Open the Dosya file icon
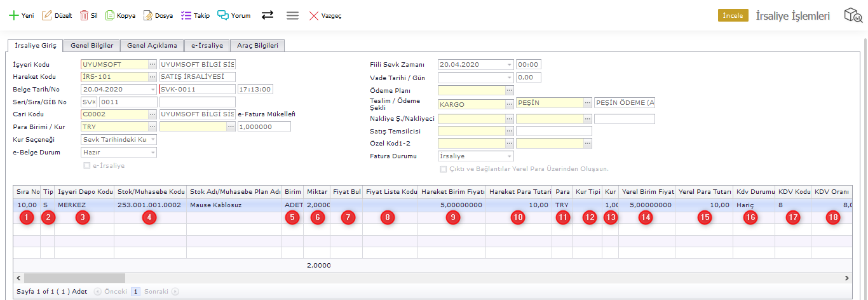 coord(148,16)
